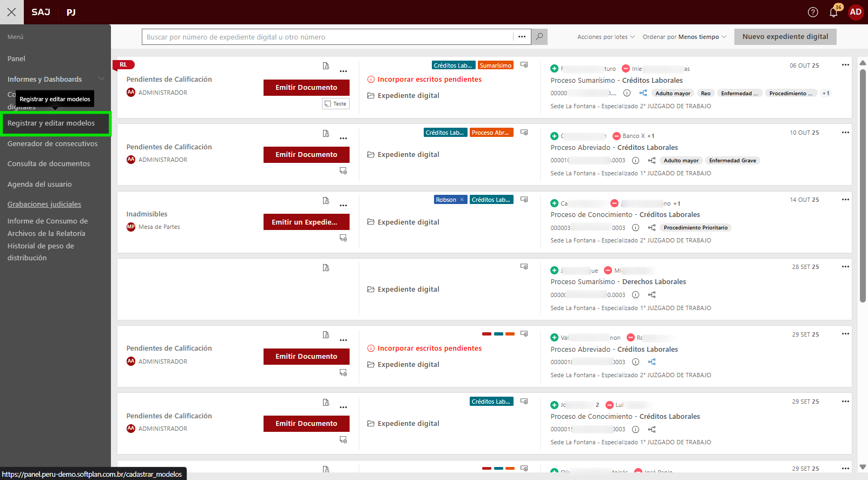Image resolution: width=868 pixels, height=480 pixels.
Task: Open the help question mark icon
Action: click(813, 12)
